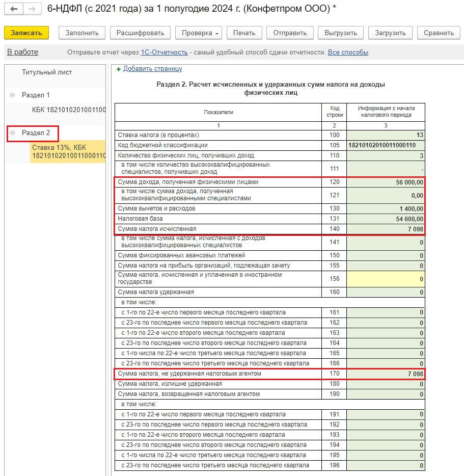Viewport: 464px width, 476px height.
Task: Click the value field for line 192
Action: pos(386,425)
